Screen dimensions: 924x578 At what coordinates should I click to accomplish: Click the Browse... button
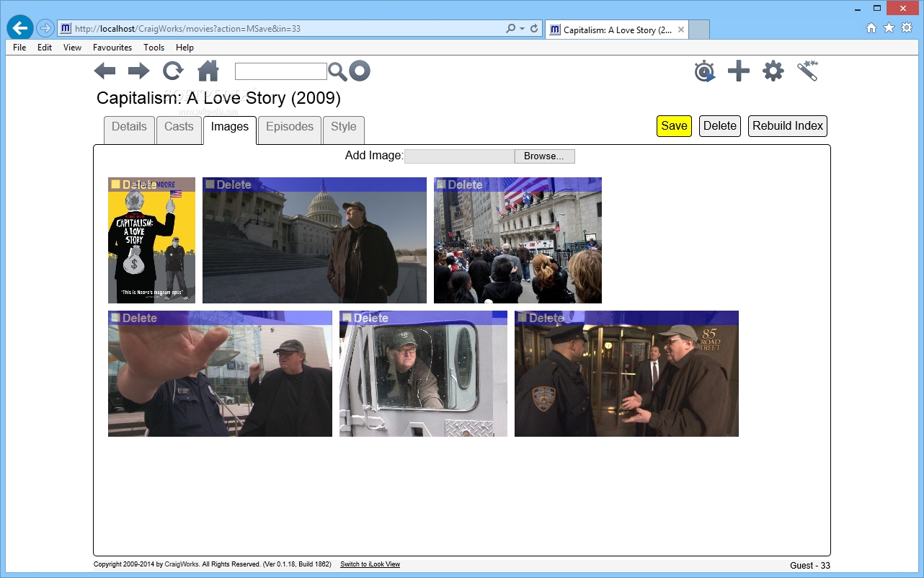pyautogui.click(x=544, y=156)
